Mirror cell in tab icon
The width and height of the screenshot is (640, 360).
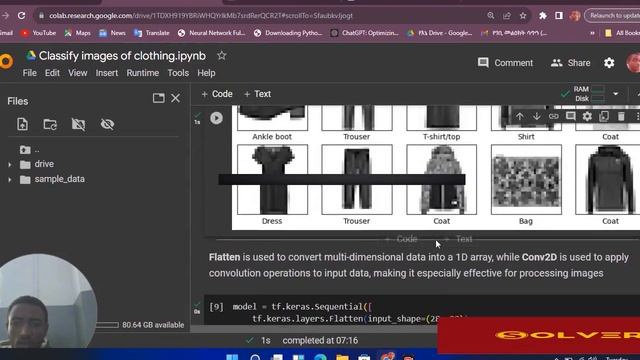point(604,116)
